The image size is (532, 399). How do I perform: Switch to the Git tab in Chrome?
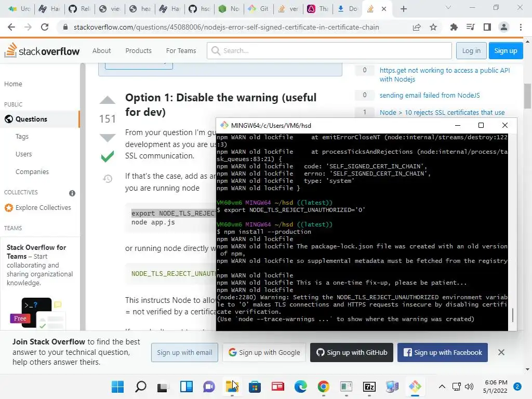pyautogui.click(x=258, y=9)
